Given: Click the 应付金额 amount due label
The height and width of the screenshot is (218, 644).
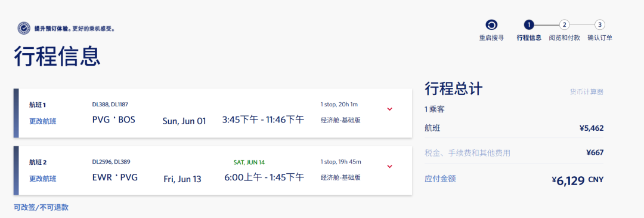Looking at the screenshot, I should click(x=440, y=179).
